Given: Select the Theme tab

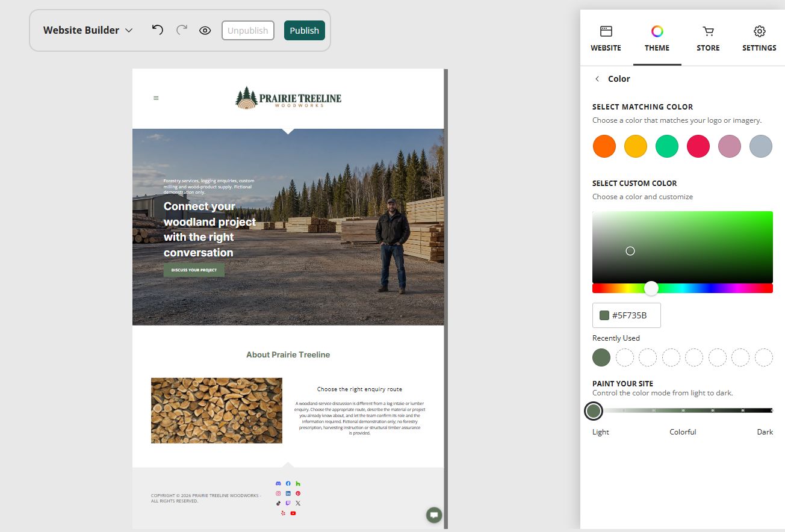Looking at the screenshot, I should 657,39.
